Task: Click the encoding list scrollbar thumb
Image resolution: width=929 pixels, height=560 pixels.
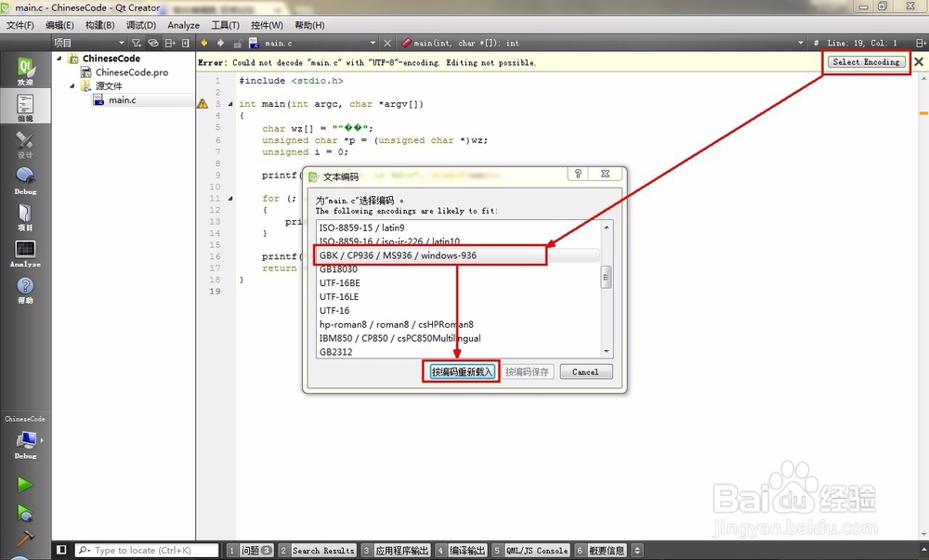Action: 606,277
